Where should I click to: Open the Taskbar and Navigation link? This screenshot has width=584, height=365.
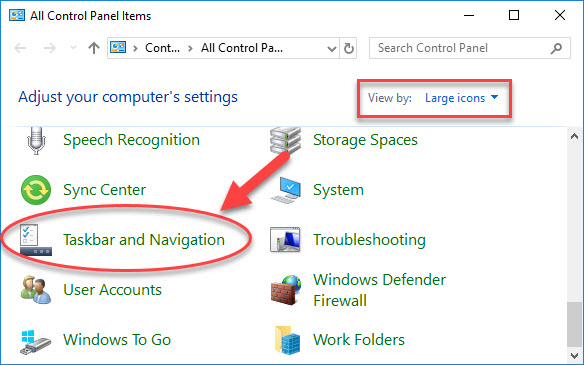[x=144, y=240]
